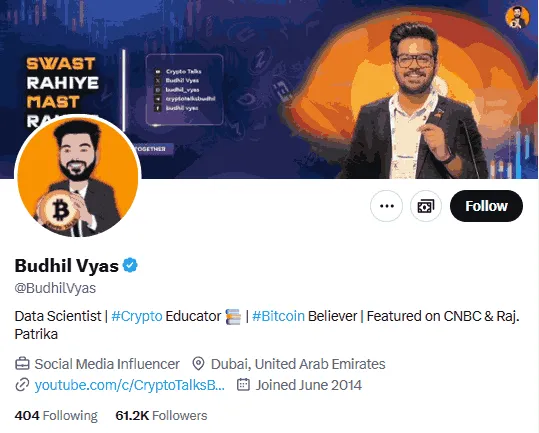Click the link chain icon

[22, 385]
